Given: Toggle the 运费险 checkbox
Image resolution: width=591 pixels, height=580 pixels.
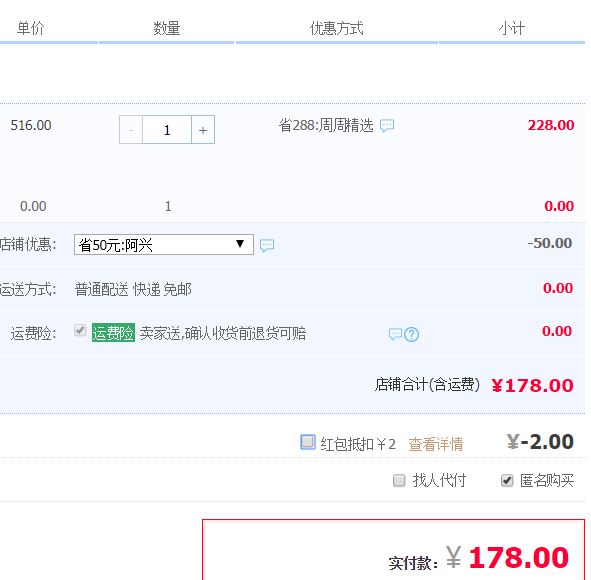Looking at the screenshot, I should point(80,330).
